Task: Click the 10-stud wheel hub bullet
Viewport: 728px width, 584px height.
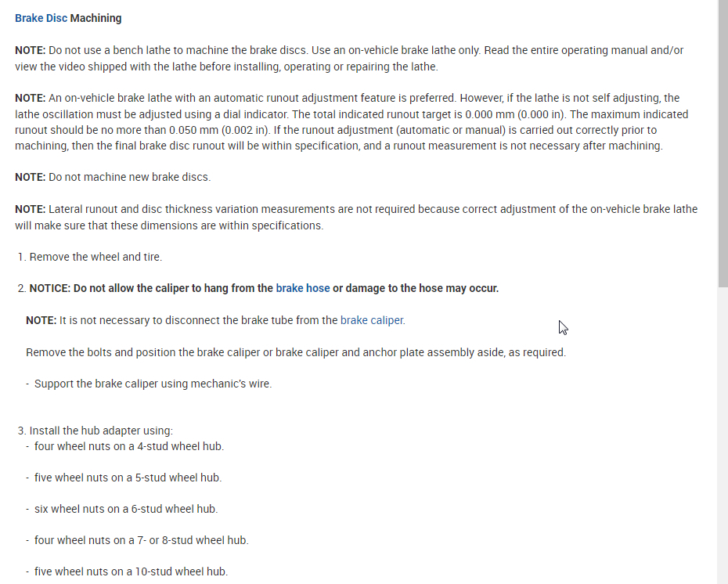Action: 131,571
